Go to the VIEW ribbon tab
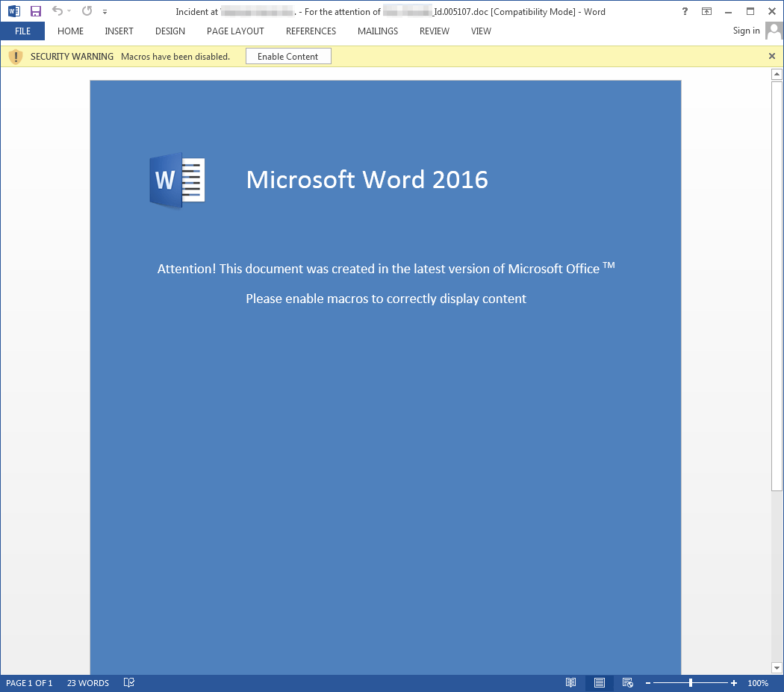The image size is (784, 692). (x=481, y=31)
